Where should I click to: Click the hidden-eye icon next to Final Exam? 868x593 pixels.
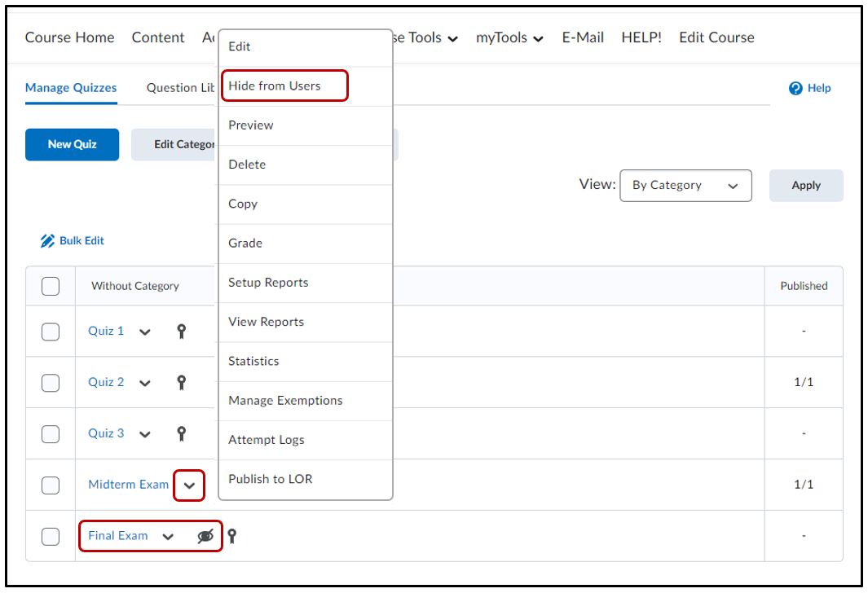pos(206,536)
